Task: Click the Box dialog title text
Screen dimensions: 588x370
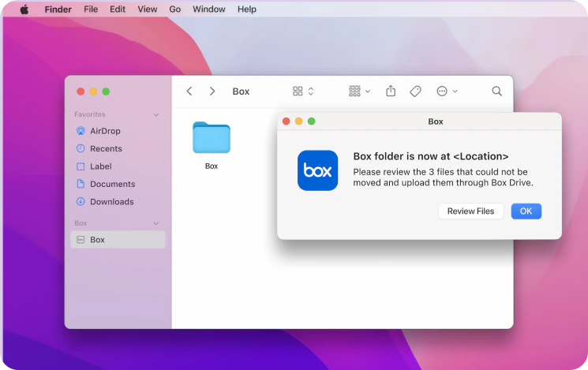Action: tap(436, 121)
